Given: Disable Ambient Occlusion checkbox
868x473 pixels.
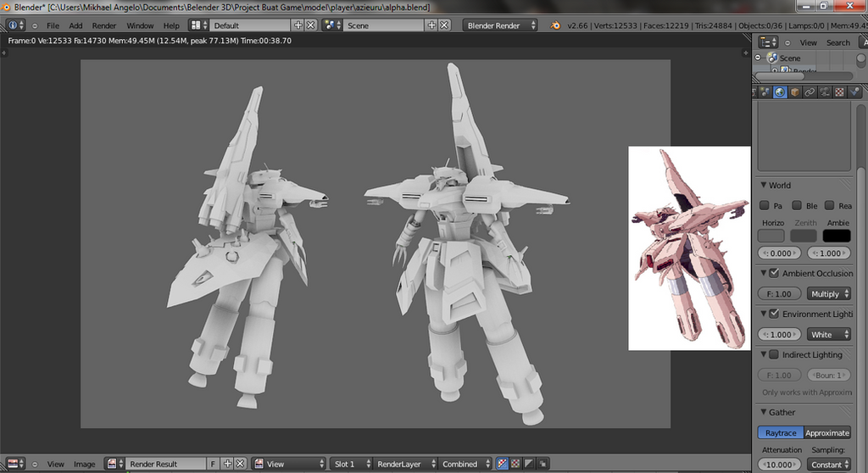Looking at the screenshot, I should (774, 273).
